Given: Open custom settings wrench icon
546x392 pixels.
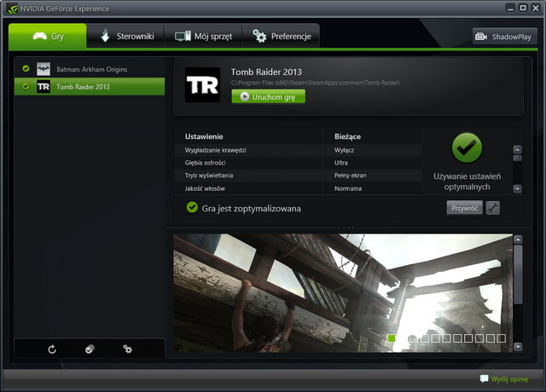Looking at the screenshot, I should pos(493,208).
